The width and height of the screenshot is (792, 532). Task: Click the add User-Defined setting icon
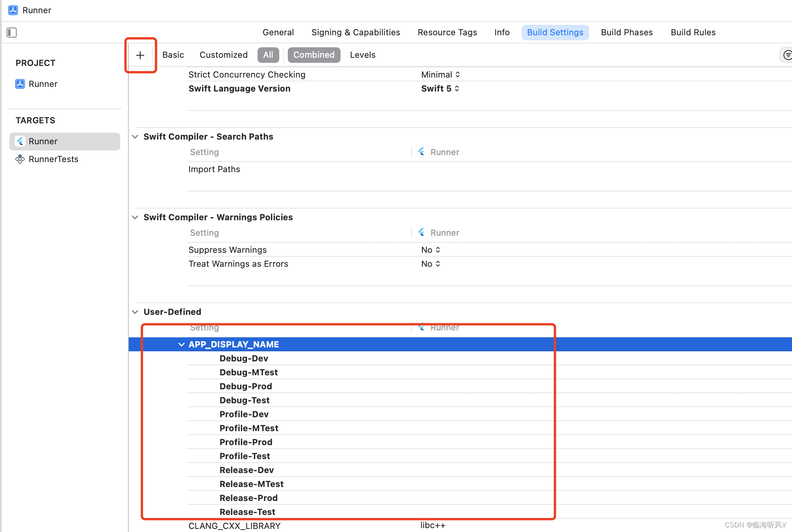tap(140, 55)
